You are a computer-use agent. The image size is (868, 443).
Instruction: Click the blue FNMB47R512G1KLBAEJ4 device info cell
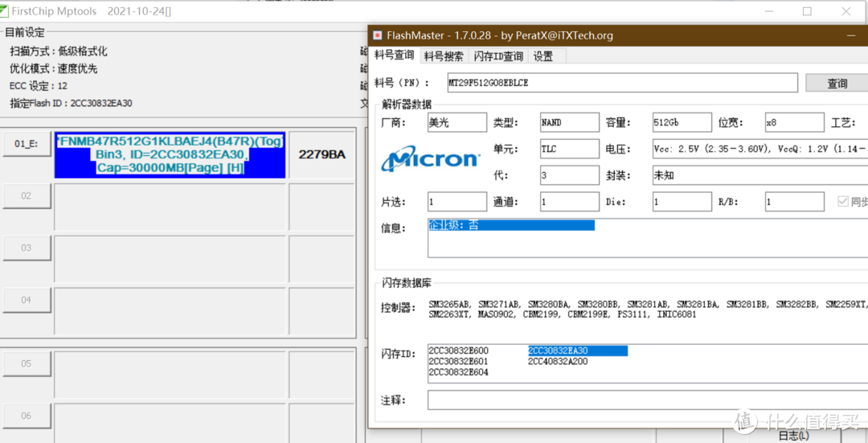170,155
